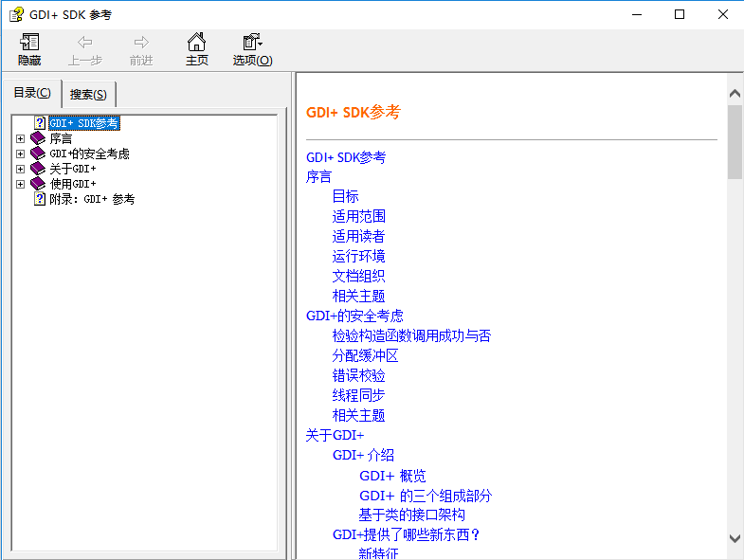Image resolution: width=744 pixels, height=560 pixels.
Task: Open 相关主题 link under GDI+的安全考虑
Action: pos(358,415)
